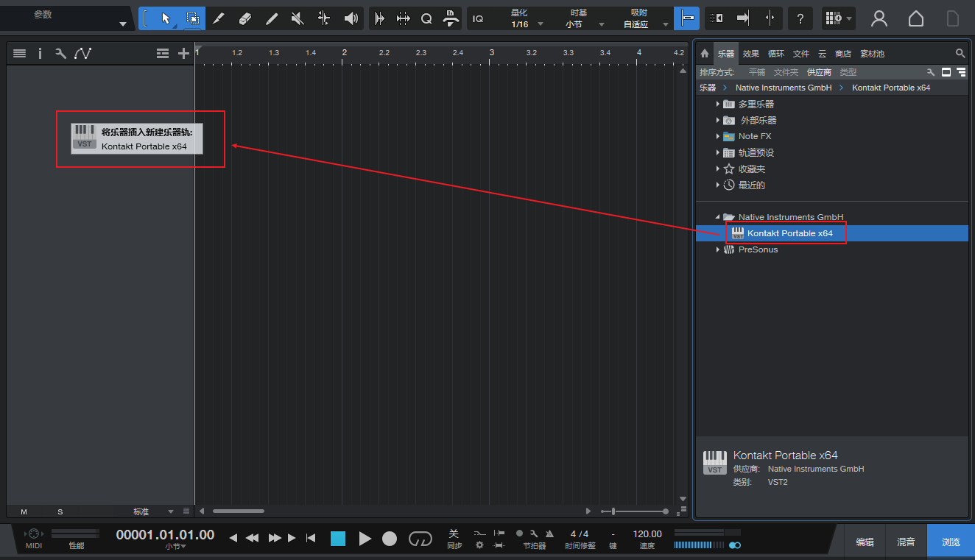The image size is (975, 560).
Task: Sort browser by 平铺
Action: (x=757, y=72)
